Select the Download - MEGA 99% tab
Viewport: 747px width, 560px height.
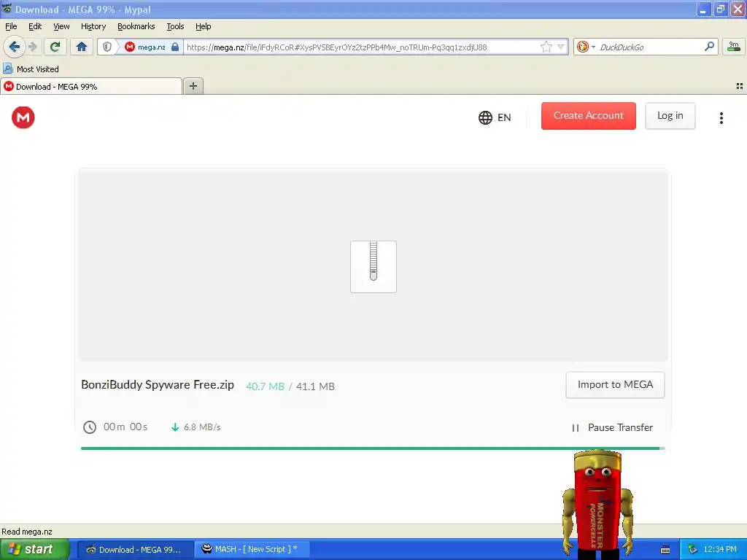click(x=91, y=86)
